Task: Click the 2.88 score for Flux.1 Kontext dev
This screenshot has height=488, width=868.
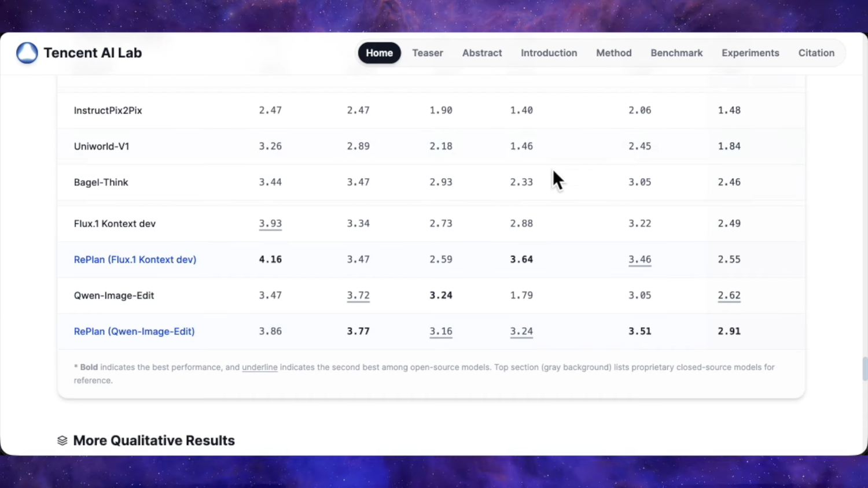Action: [x=521, y=224]
